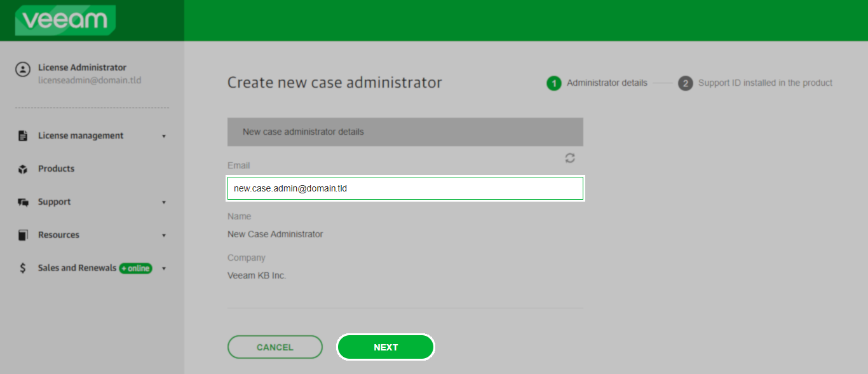868x374 pixels.
Task: Click 'New Case Administrator' name value
Action: click(275, 234)
